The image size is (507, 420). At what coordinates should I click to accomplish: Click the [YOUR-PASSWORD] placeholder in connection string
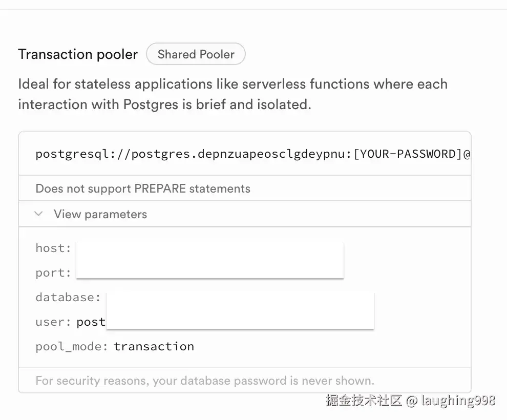pyautogui.click(x=408, y=154)
